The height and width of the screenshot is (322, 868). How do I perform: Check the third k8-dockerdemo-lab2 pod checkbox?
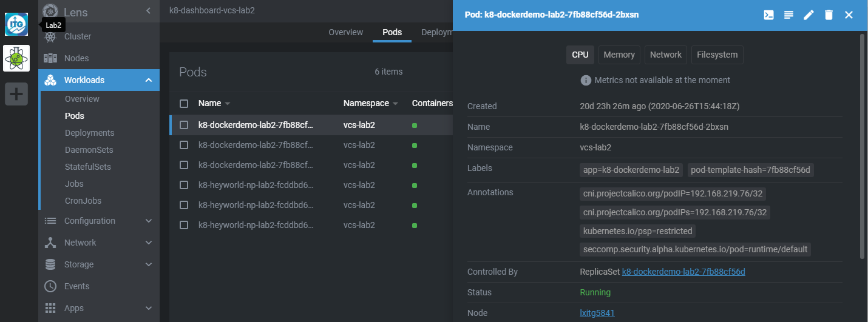(184, 165)
